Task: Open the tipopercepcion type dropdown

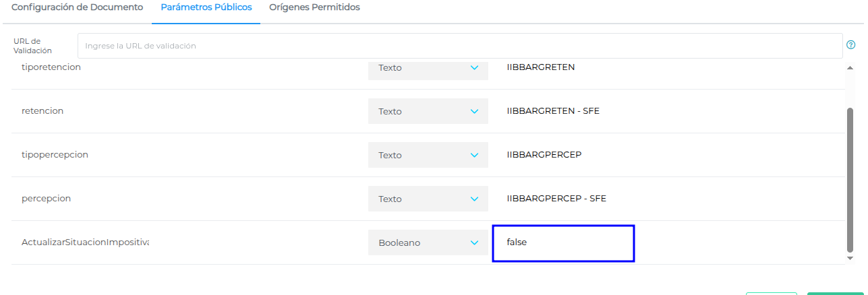Action: (428, 155)
